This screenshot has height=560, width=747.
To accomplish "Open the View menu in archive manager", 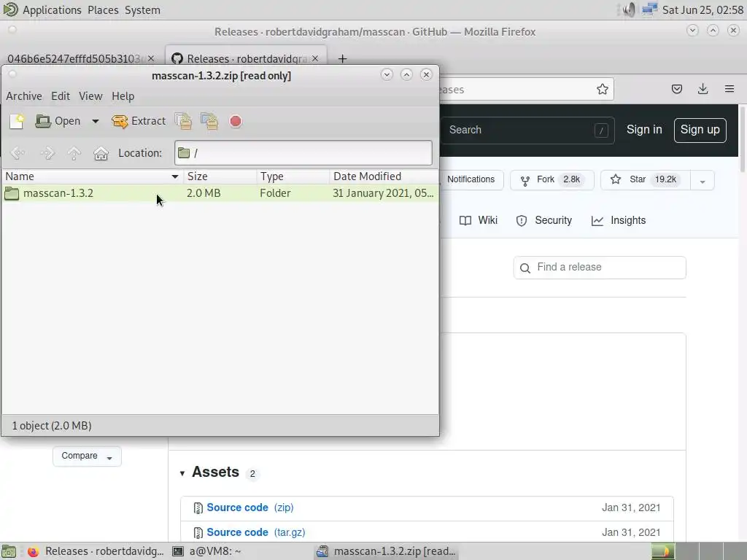I will pyautogui.click(x=90, y=96).
